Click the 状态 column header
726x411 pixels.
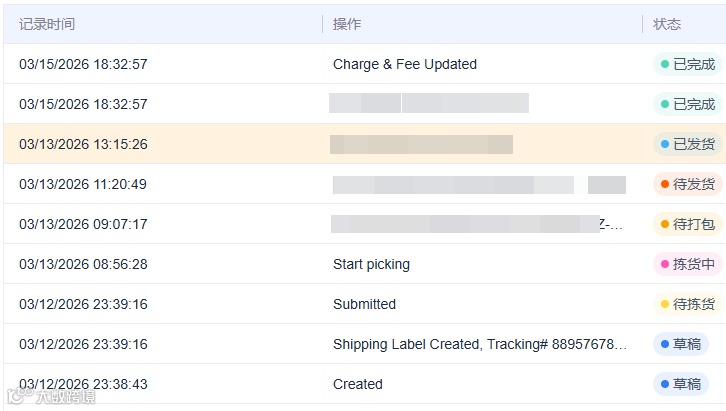[667, 24]
